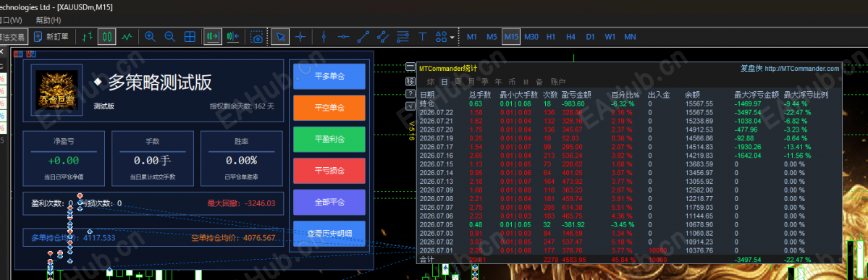Select the 季 quarterly tab in MTCommander
The image size is (868, 280).
485,82
